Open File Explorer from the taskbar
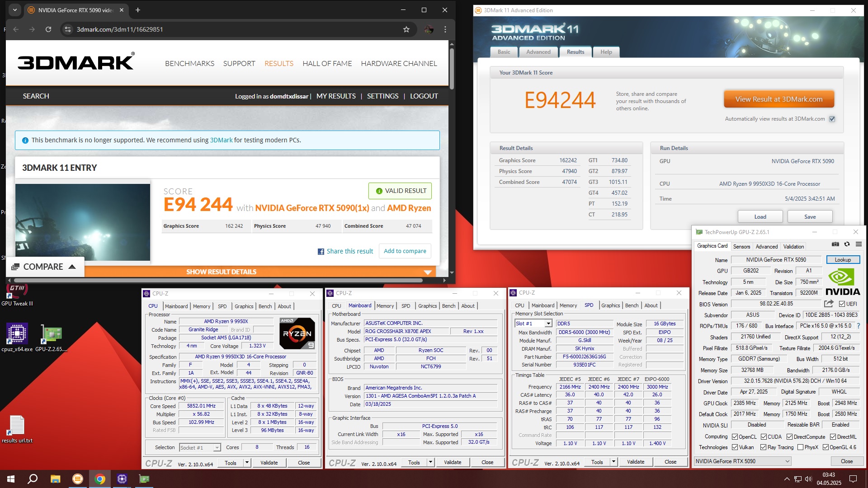The height and width of the screenshot is (488, 868). 55,479
